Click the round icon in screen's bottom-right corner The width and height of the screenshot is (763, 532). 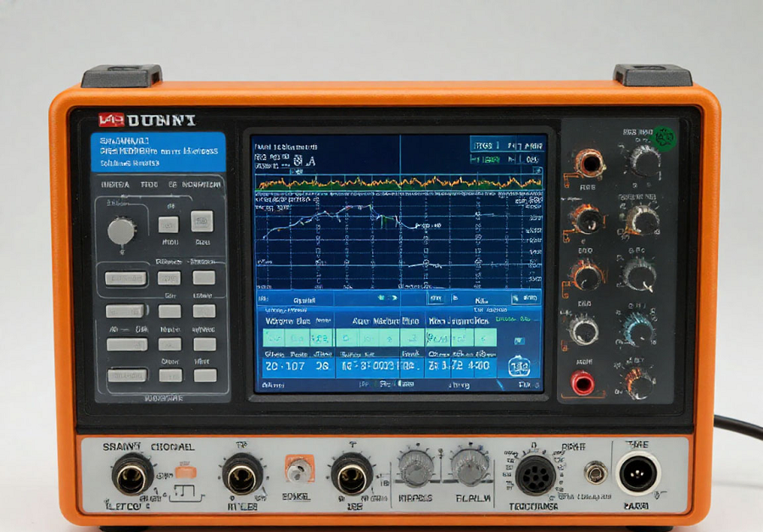click(519, 366)
